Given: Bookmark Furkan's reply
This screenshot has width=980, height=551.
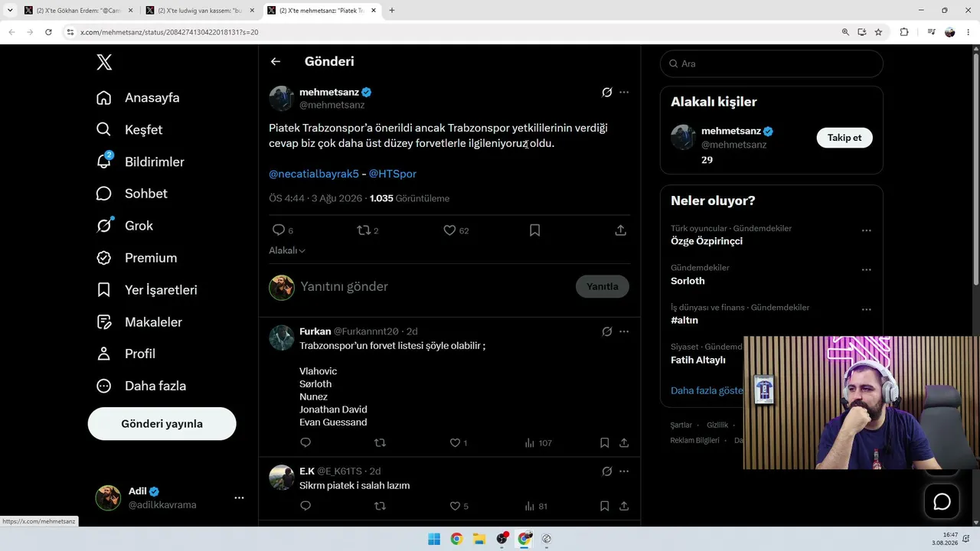Looking at the screenshot, I should click(x=604, y=442).
